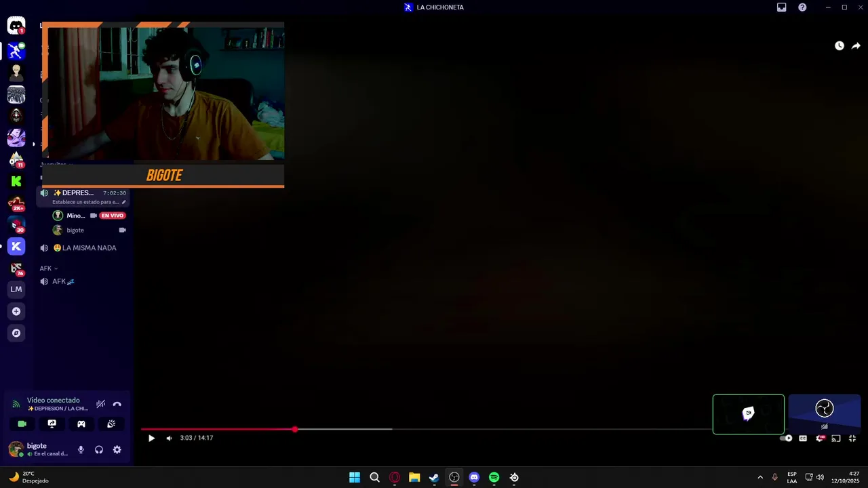Toggle video autoplay switch
Image resolution: width=868 pixels, height=488 pixels.
pyautogui.click(x=786, y=438)
